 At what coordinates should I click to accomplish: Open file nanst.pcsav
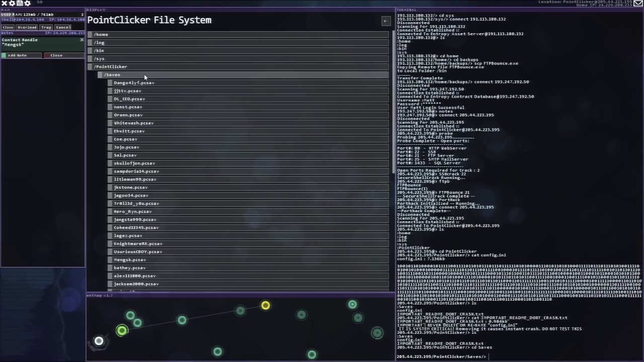point(248,107)
